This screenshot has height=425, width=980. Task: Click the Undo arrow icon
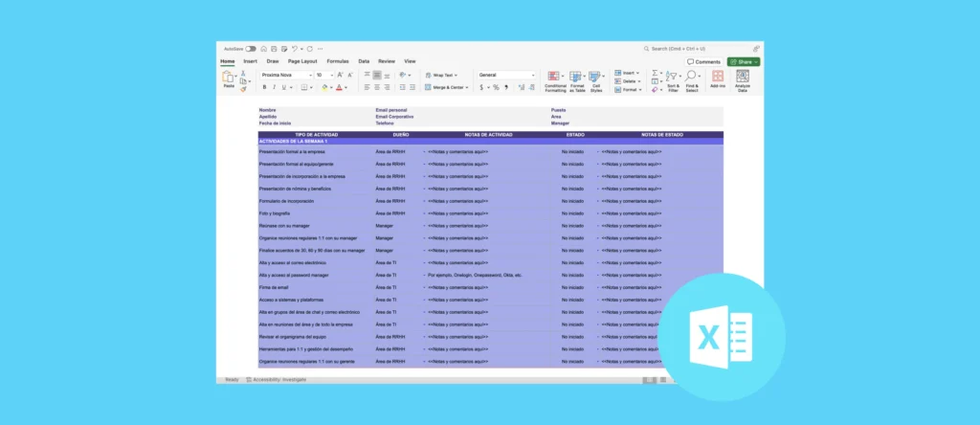[x=294, y=49]
